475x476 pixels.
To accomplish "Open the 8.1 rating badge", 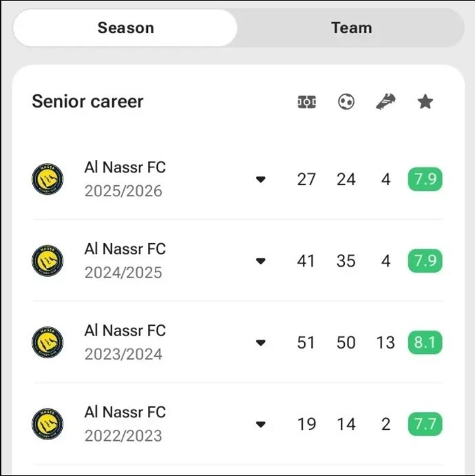I will (425, 342).
